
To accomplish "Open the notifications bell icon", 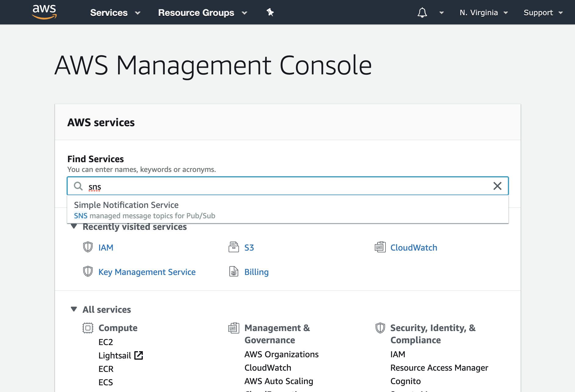I will [422, 12].
